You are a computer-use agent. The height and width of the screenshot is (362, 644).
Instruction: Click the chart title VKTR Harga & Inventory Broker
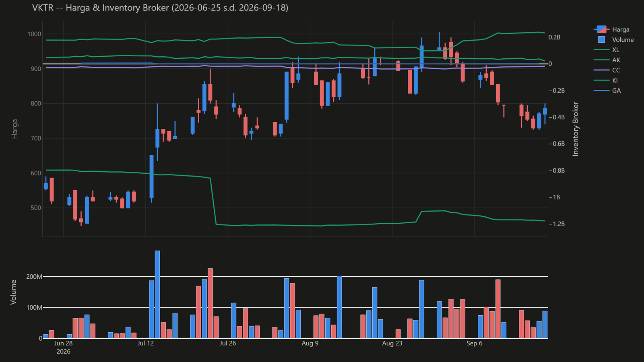click(160, 8)
